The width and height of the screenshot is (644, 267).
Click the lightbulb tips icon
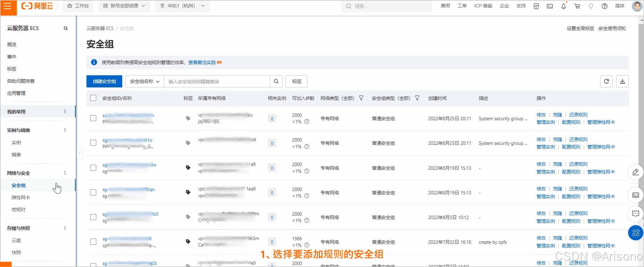(x=591, y=6)
